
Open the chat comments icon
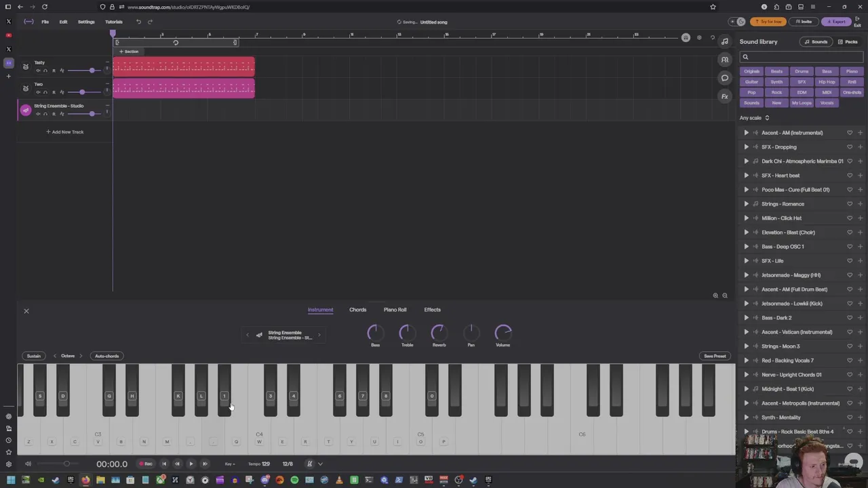click(725, 78)
